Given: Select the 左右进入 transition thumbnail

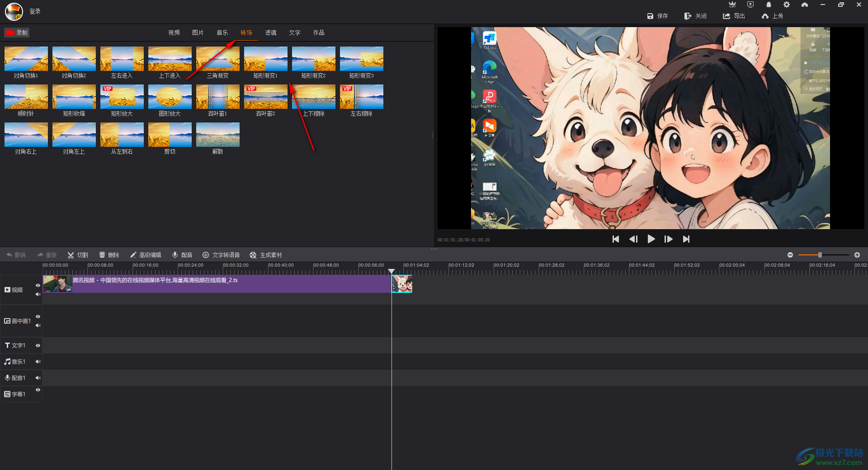Looking at the screenshot, I should tap(122, 59).
